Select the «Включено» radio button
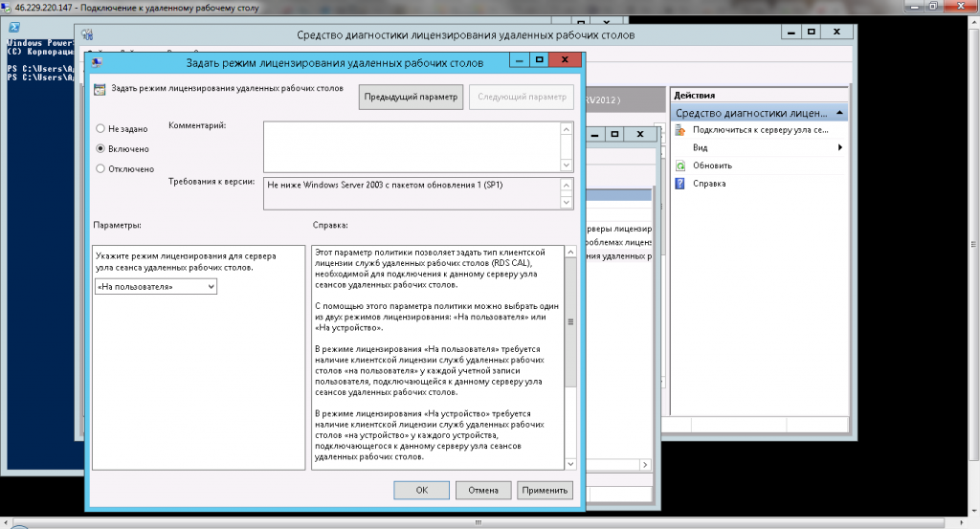This screenshot has width=980, height=529. [100, 149]
